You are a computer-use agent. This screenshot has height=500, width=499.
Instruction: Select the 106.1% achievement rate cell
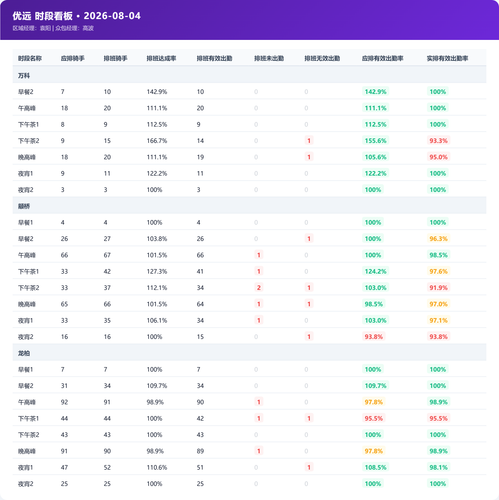[157, 320]
